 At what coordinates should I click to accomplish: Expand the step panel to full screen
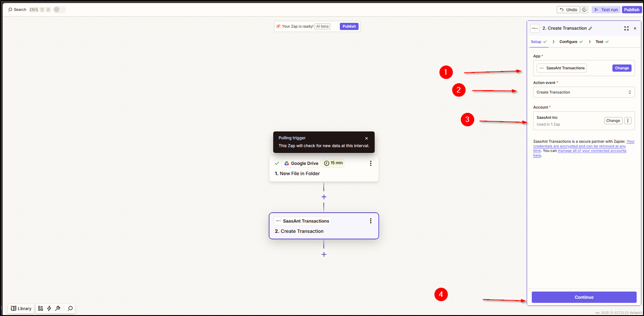(626, 28)
